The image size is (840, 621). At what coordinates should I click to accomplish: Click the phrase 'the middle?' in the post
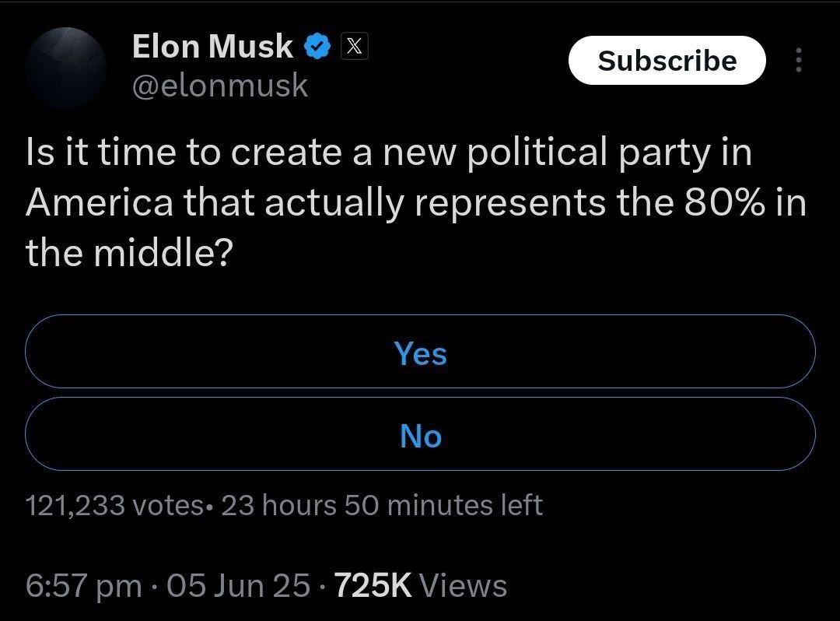(x=129, y=252)
